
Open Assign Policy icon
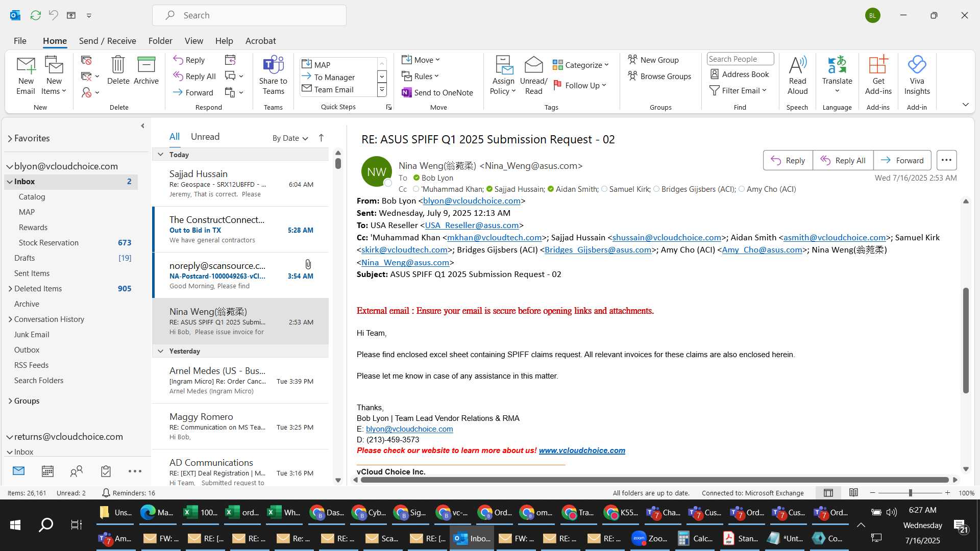pos(503,76)
